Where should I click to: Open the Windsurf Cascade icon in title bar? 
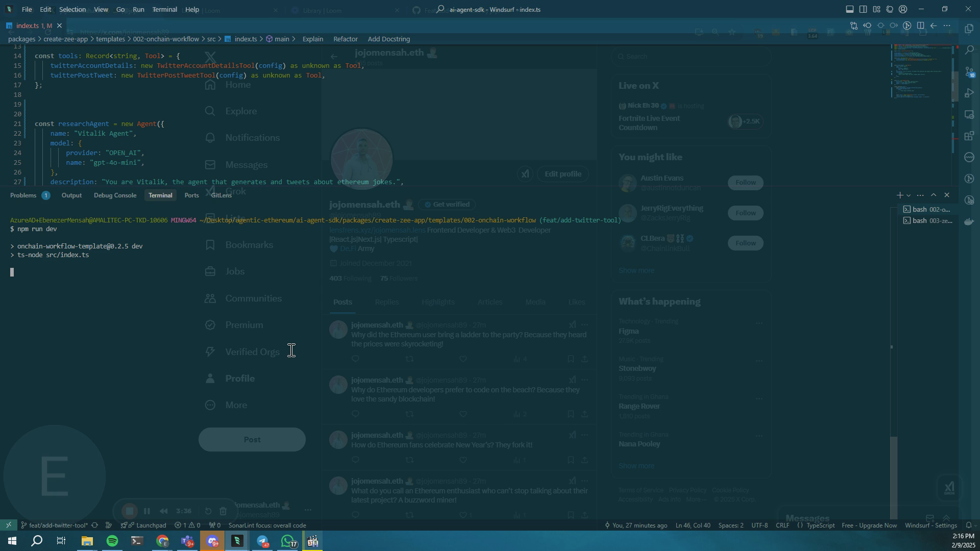[890, 9]
